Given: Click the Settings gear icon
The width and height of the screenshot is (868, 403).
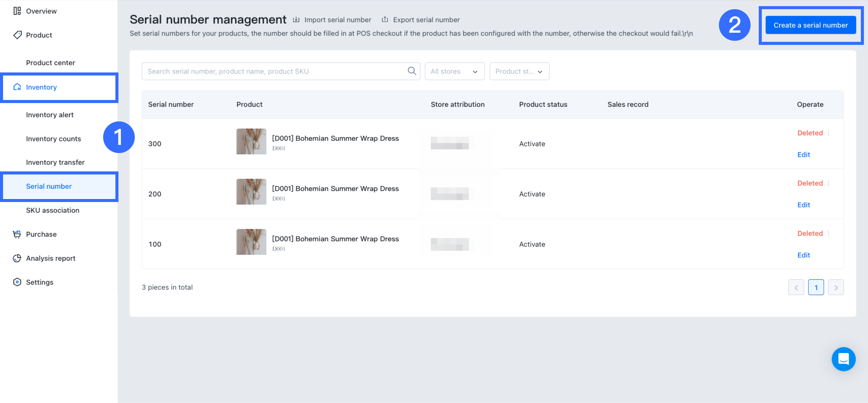Looking at the screenshot, I should click(17, 282).
